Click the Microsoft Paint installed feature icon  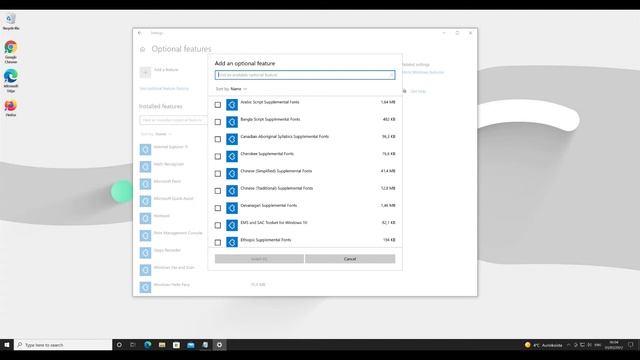(145, 184)
